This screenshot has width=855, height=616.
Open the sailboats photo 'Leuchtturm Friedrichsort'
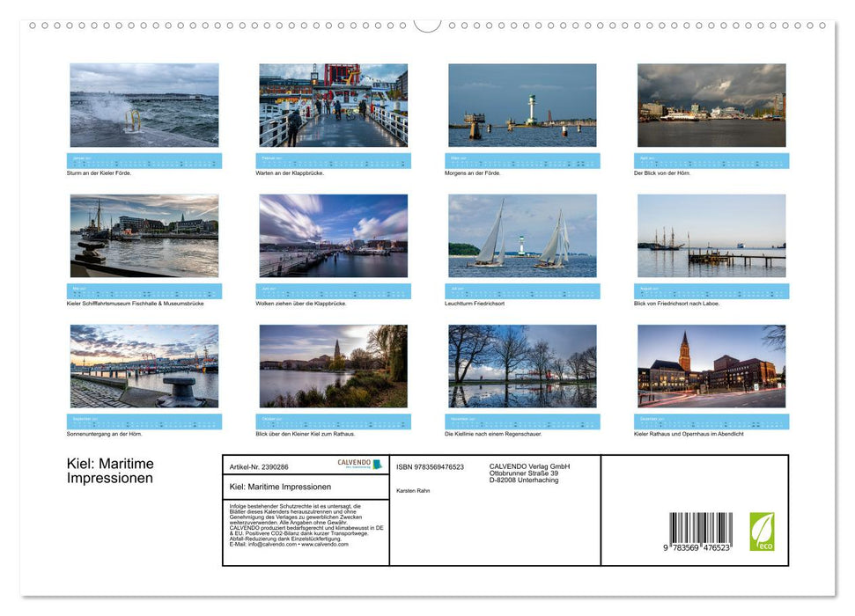click(x=522, y=236)
